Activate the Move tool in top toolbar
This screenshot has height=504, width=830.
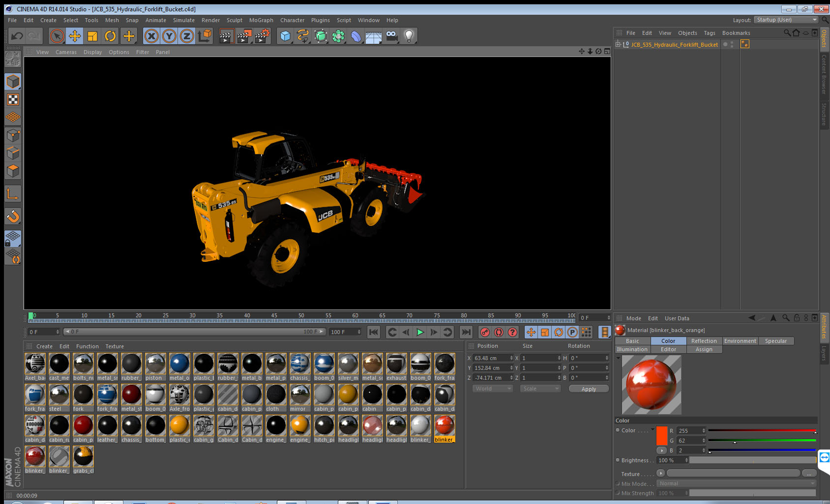pyautogui.click(x=75, y=36)
